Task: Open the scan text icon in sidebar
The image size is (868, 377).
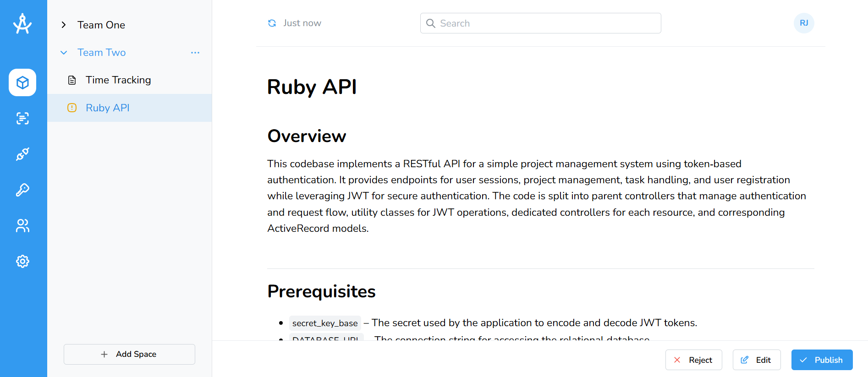Action: [x=22, y=119]
